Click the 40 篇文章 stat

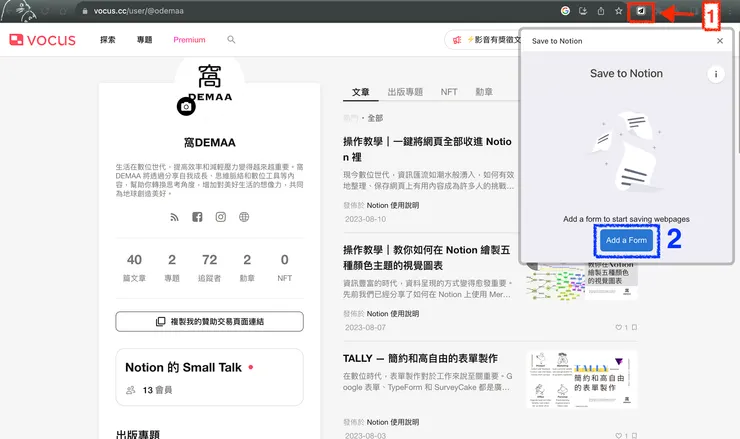click(x=134, y=268)
